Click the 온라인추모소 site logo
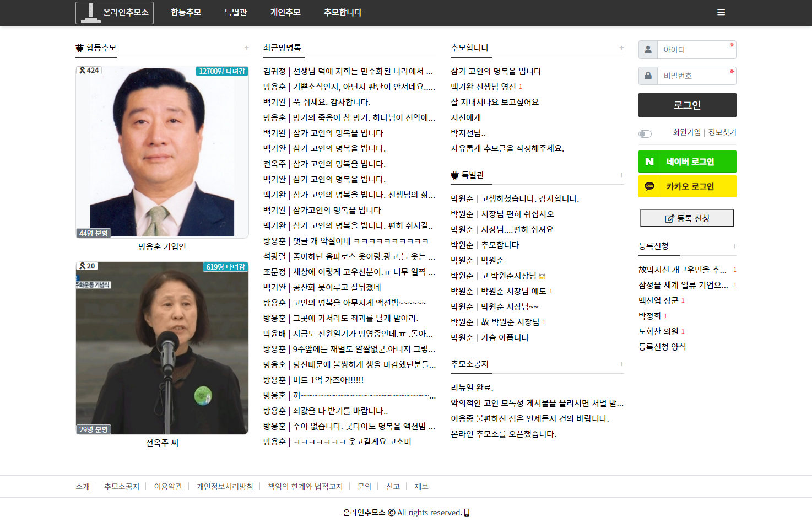Viewport: 812px width, 527px height. 115,13
